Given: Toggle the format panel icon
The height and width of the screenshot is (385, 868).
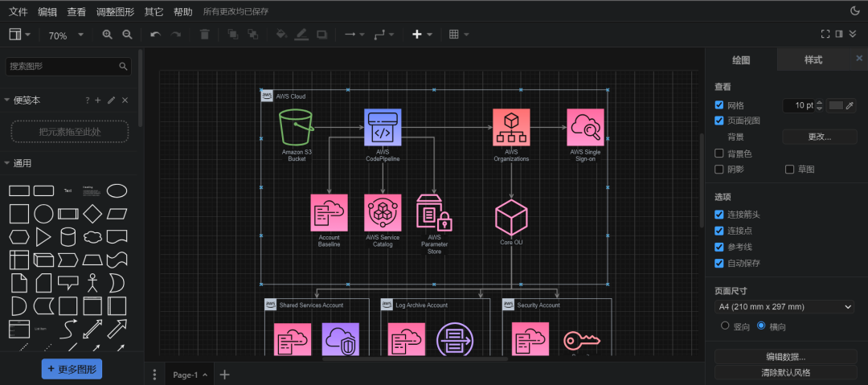Looking at the screenshot, I should pyautogui.click(x=839, y=35).
